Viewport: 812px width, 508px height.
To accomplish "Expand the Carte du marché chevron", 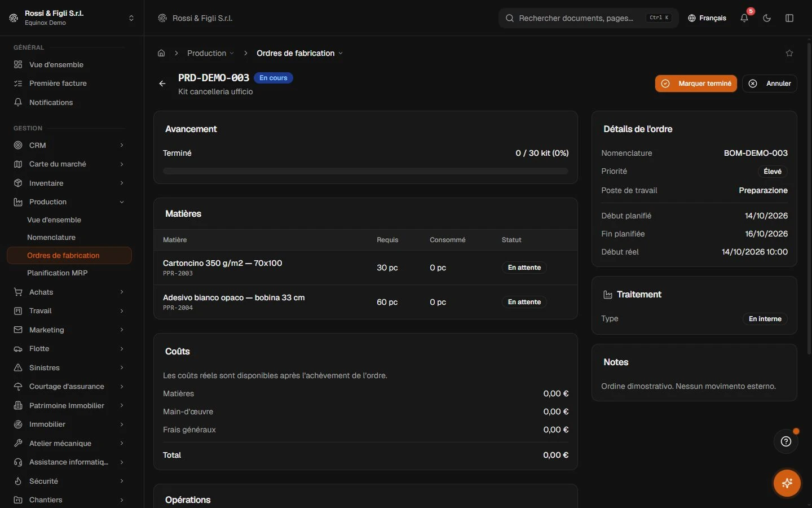I will [122, 164].
